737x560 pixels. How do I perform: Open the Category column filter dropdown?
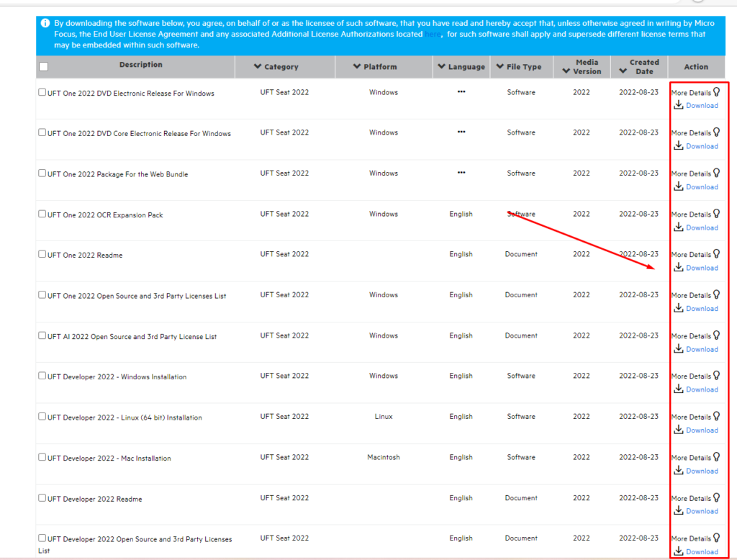point(258,66)
